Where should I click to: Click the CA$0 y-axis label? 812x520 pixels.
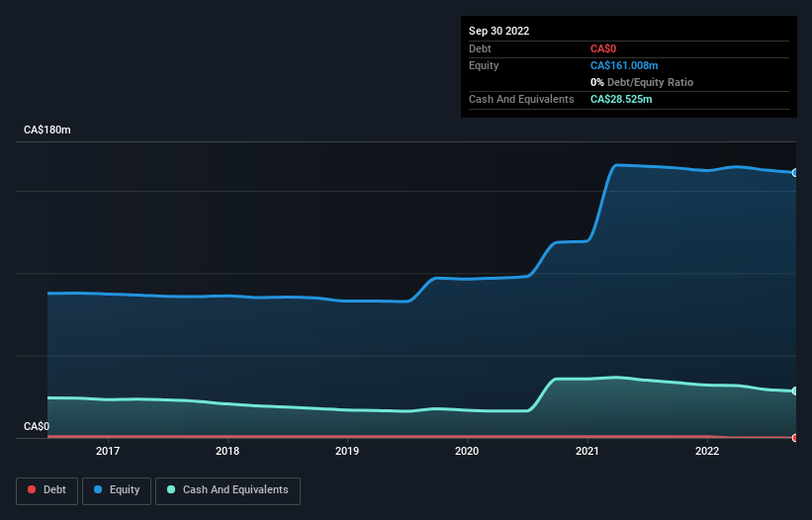pos(37,426)
